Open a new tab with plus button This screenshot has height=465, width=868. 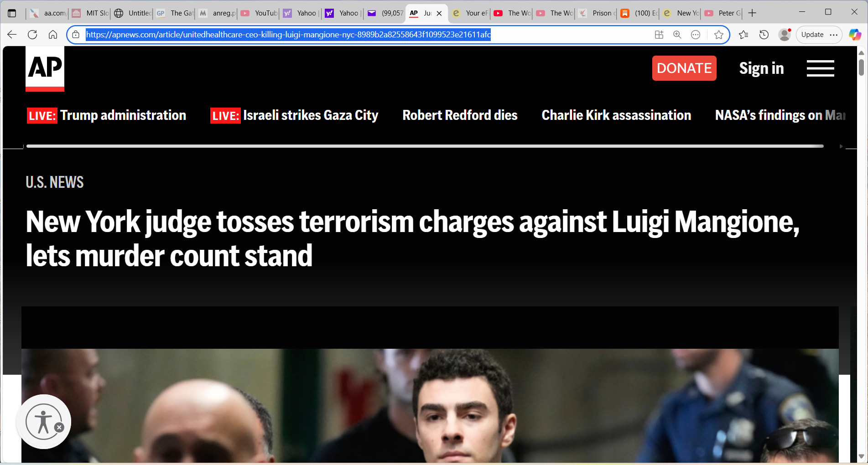[753, 13]
